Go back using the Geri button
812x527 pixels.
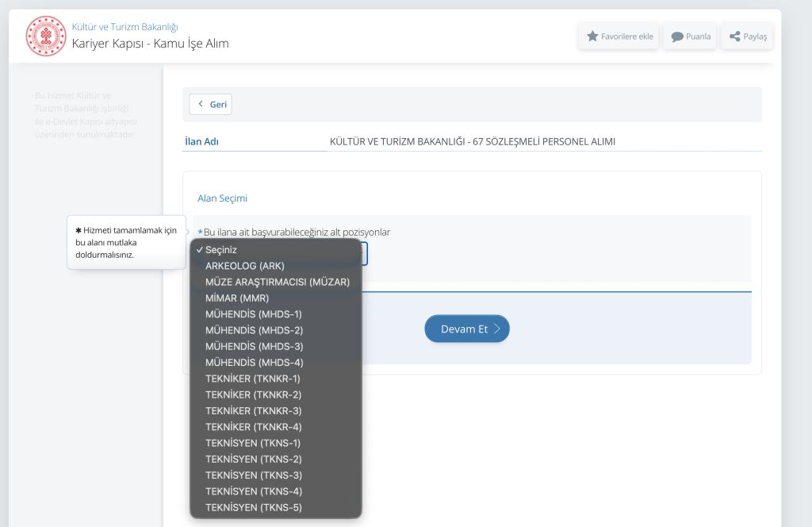[x=211, y=104]
